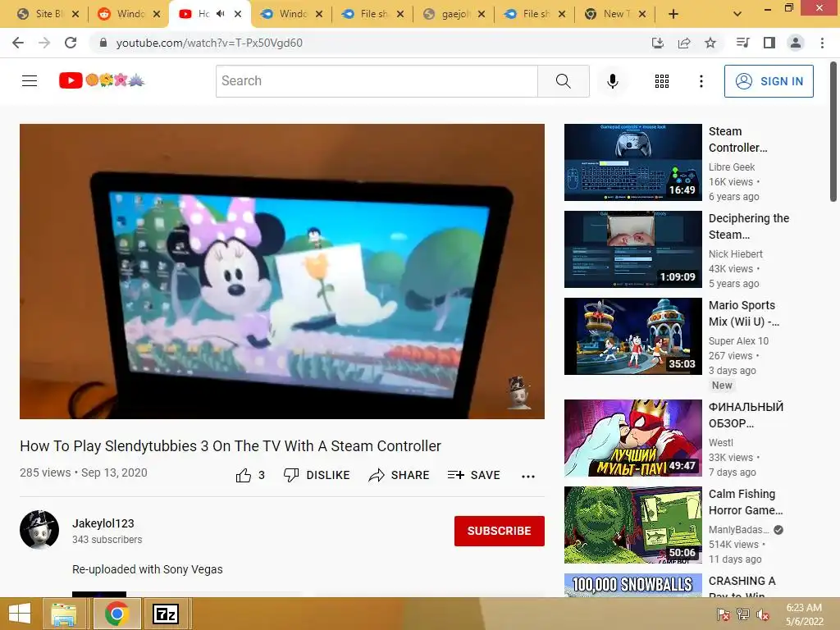Go to YouTube home via logo

pyautogui.click(x=102, y=80)
